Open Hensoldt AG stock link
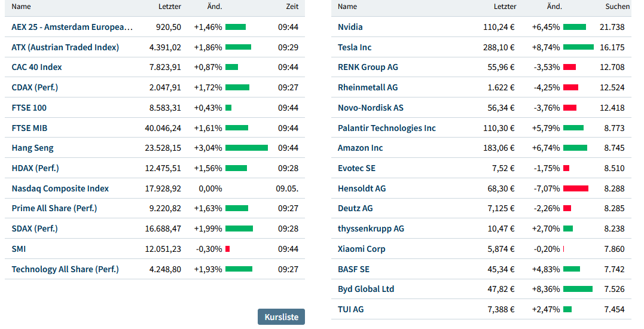This screenshot has height=329, width=644. pyautogui.click(x=362, y=188)
